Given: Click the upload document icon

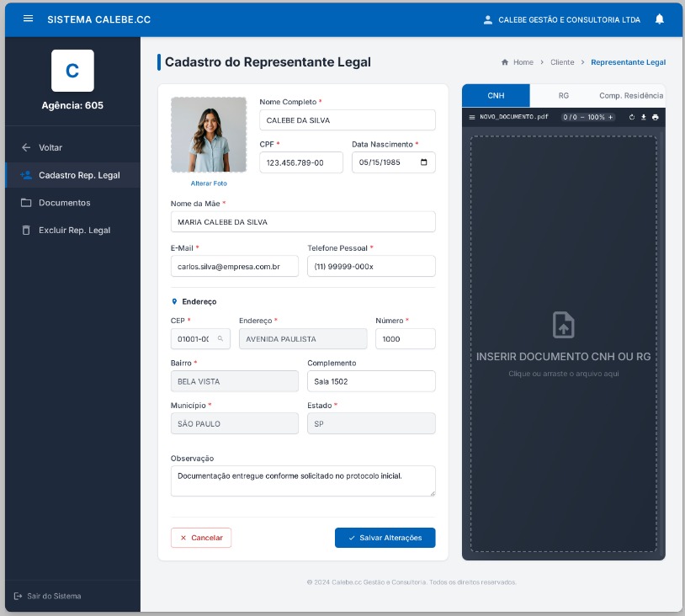Looking at the screenshot, I should pos(563,325).
